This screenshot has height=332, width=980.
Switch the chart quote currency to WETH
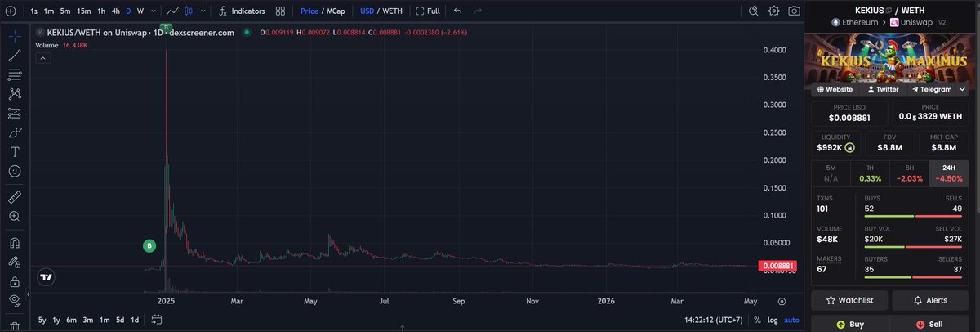pos(391,11)
